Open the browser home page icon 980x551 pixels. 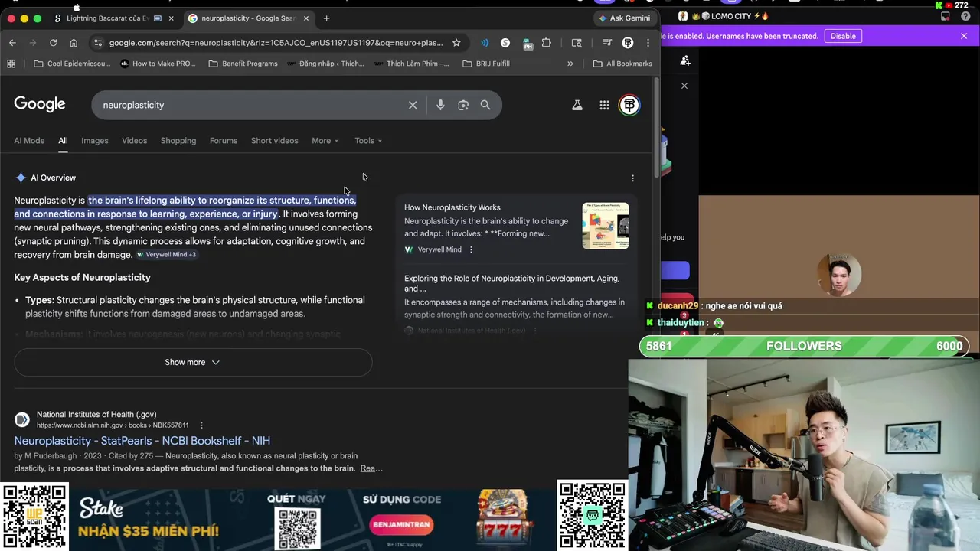click(x=73, y=43)
